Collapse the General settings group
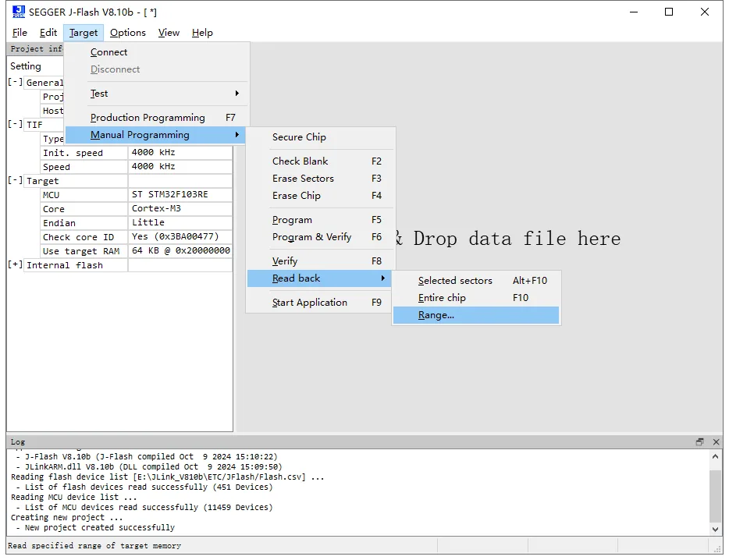The height and width of the screenshot is (560, 729). 15,82
